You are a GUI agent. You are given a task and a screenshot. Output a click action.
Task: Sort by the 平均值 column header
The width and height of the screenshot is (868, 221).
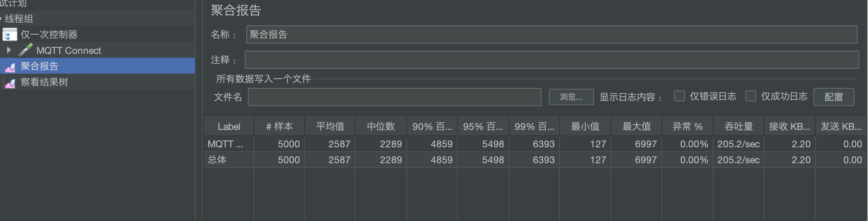330,127
